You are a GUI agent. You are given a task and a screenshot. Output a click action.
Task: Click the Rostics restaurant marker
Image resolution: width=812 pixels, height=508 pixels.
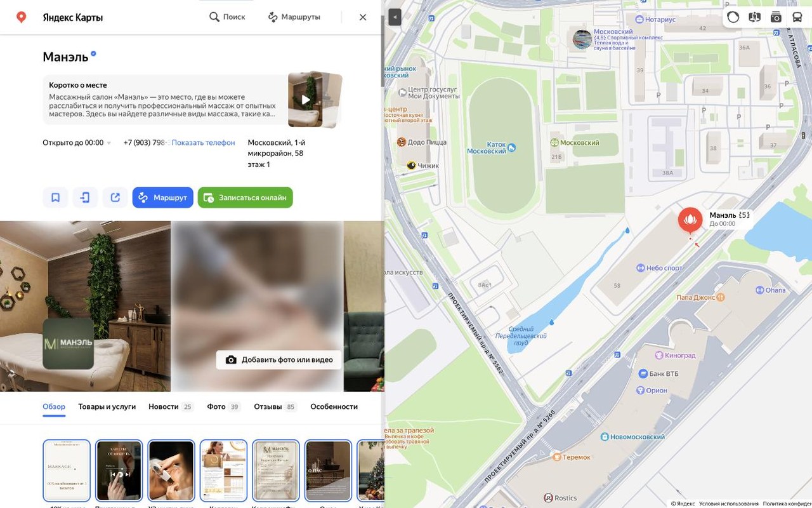tap(561, 498)
